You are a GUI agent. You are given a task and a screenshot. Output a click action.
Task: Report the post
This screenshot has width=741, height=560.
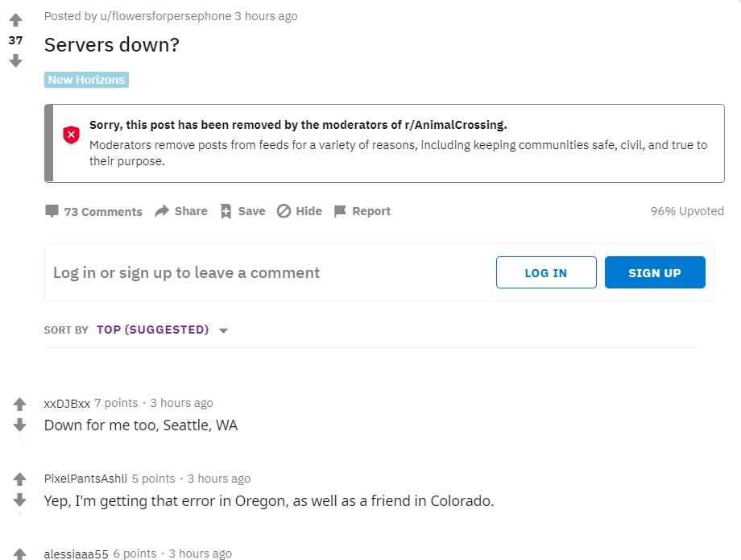[362, 211]
